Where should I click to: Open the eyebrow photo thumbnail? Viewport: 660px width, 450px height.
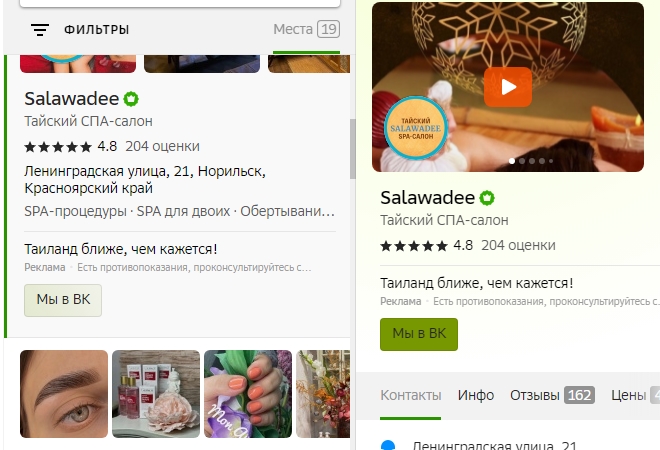[x=64, y=394]
